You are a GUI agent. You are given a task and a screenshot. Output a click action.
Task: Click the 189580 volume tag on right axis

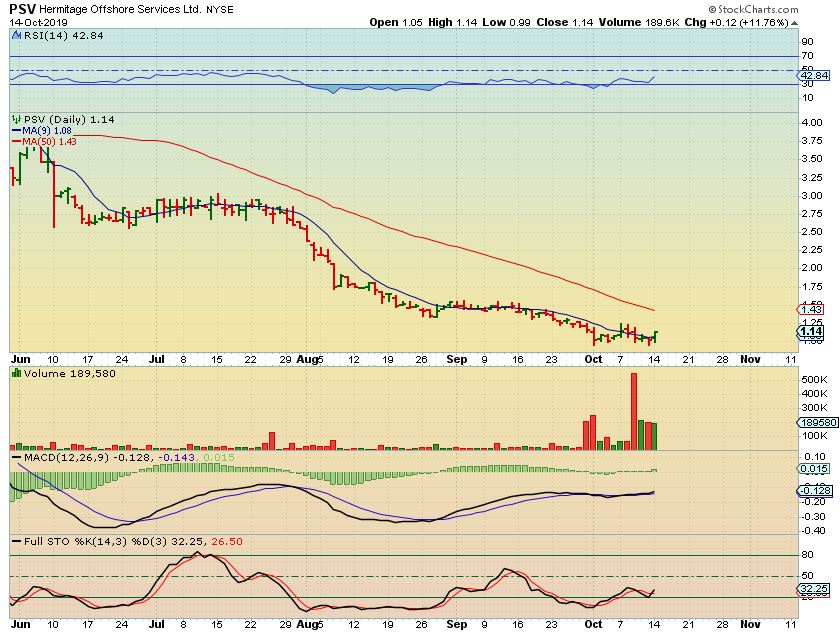[818, 422]
